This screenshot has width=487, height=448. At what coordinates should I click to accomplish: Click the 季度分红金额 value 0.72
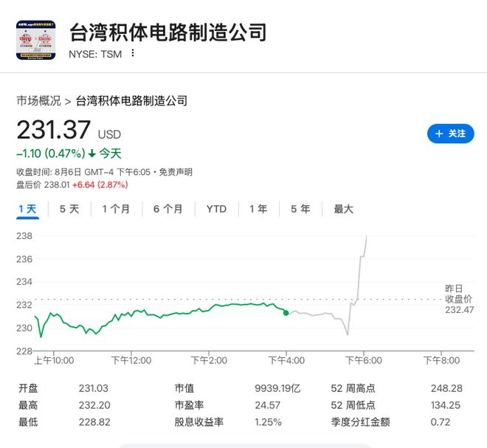[x=440, y=422]
